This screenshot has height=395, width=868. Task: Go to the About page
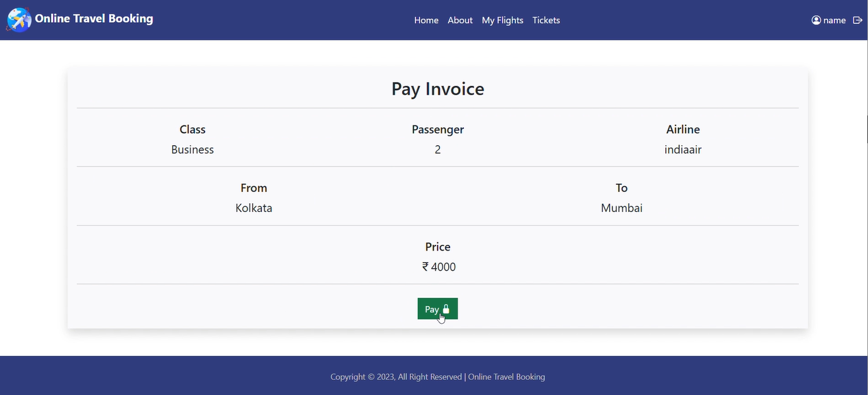click(460, 20)
